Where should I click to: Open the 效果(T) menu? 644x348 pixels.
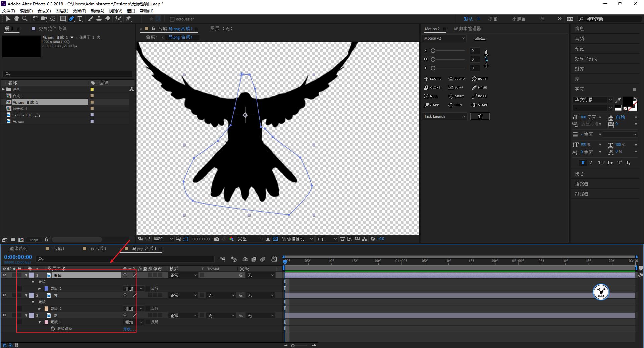pyautogui.click(x=79, y=11)
